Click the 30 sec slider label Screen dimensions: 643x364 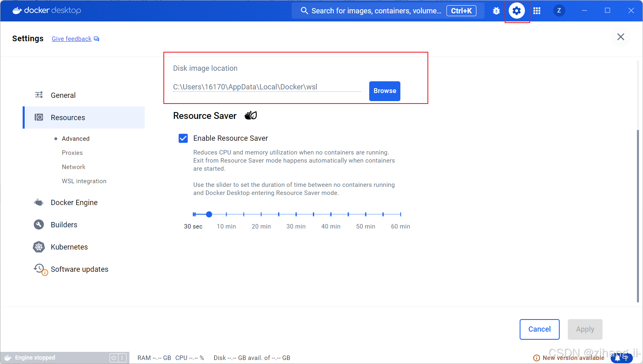point(193,226)
